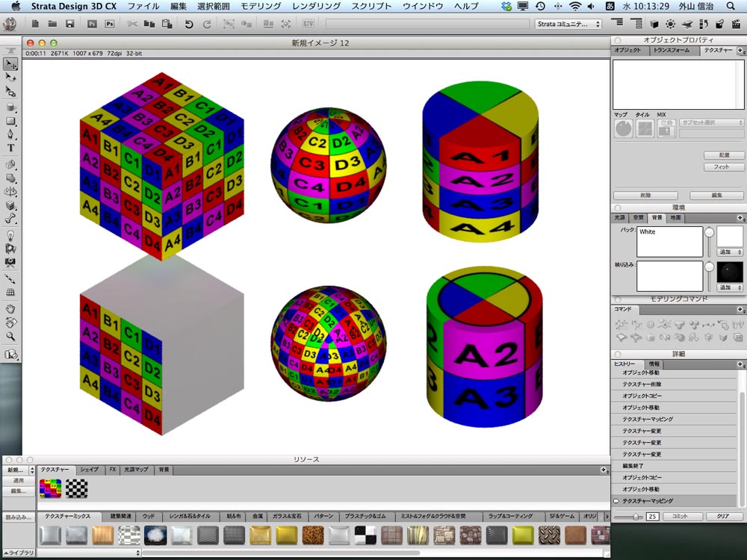
Task: Open the Strata コミュニティ dropdown
Action: pos(568,24)
